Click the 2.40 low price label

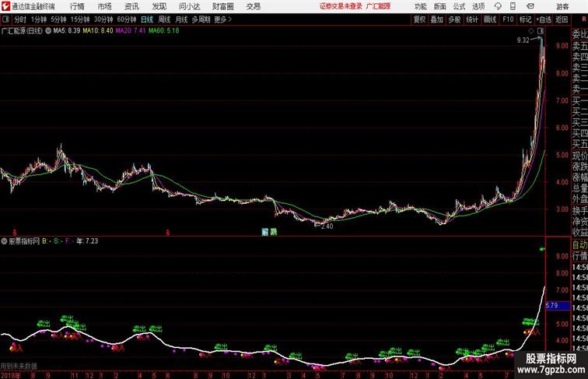pos(327,226)
